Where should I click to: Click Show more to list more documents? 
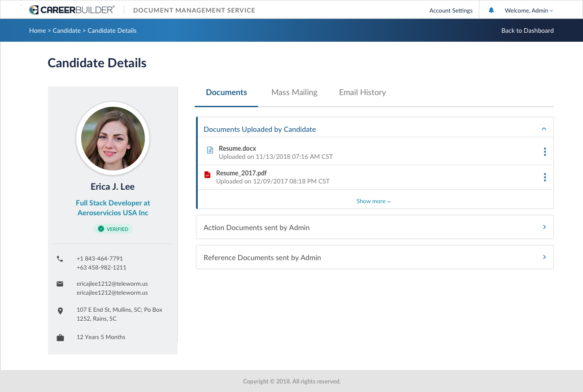coord(374,201)
